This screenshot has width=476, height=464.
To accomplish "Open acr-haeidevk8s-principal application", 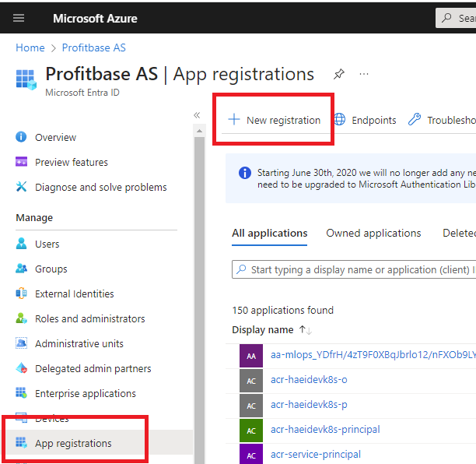I will [x=325, y=430].
